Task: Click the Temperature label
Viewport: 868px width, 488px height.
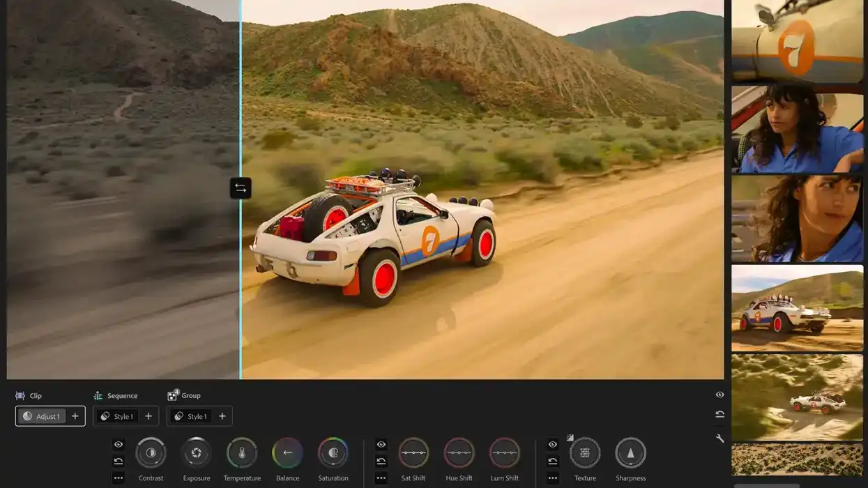Action: pyautogui.click(x=242, y=478)
